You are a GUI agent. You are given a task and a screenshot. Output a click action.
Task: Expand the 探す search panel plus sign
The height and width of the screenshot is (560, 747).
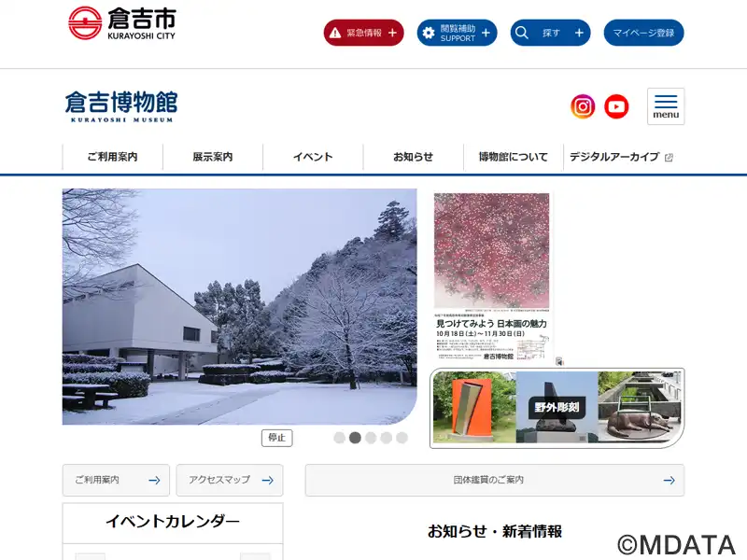[579, 33]
